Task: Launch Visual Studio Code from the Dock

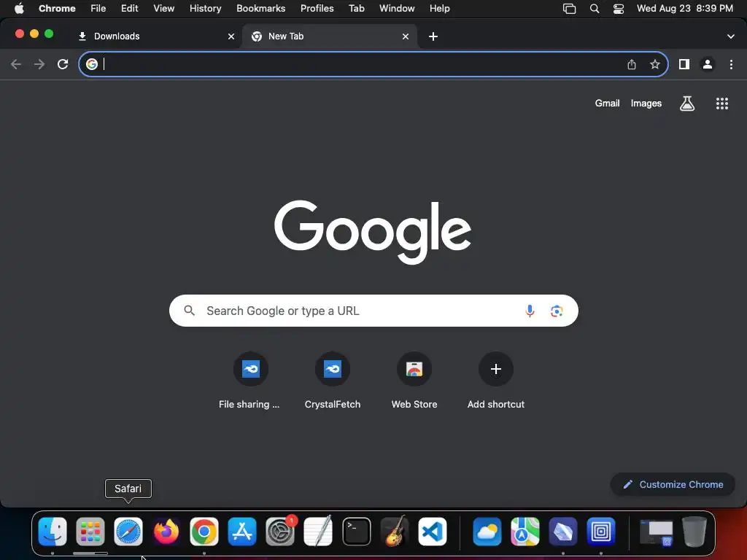Action: coord(433,532)
